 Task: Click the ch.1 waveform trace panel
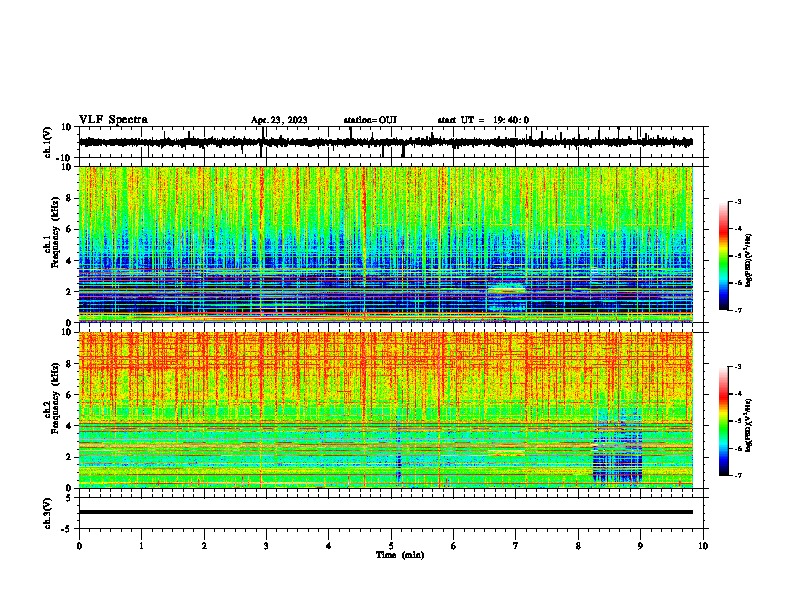coord(391,142)
